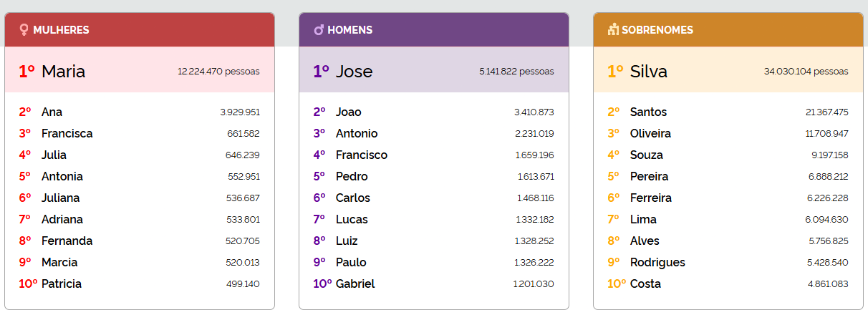868x310 pixels.
Task: Open the top female name Maria
Action: [63, 72]
